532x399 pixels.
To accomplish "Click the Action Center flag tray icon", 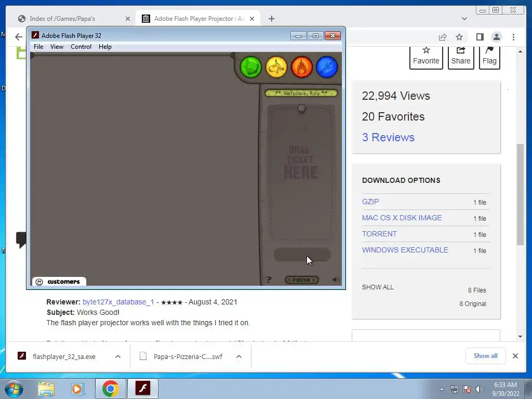I will coord(467,390).
